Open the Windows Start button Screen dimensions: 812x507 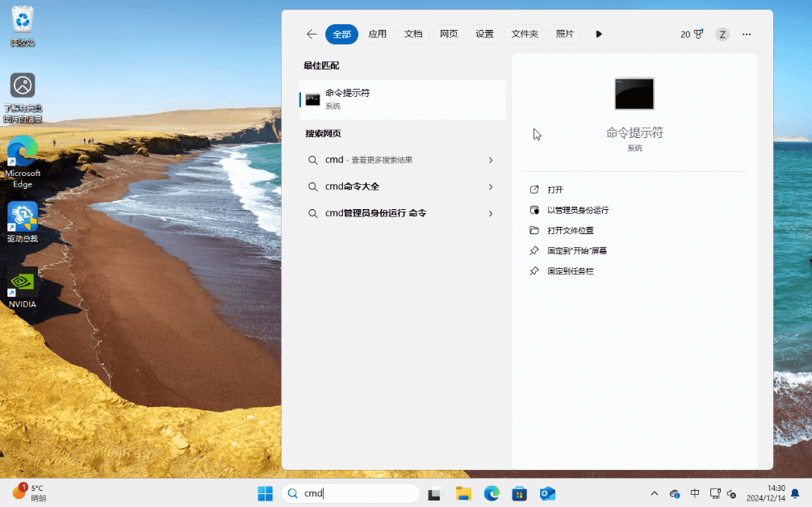tap(265, 493)
